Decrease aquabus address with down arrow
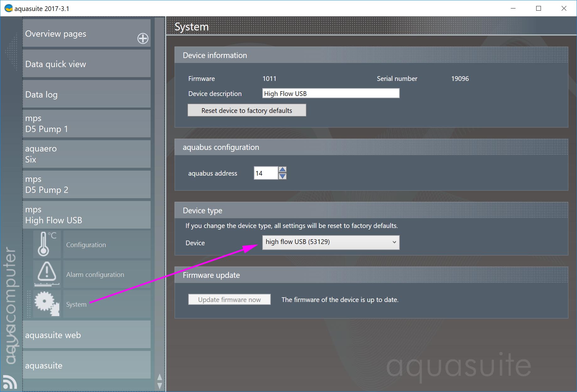 [x=282, y=177]
